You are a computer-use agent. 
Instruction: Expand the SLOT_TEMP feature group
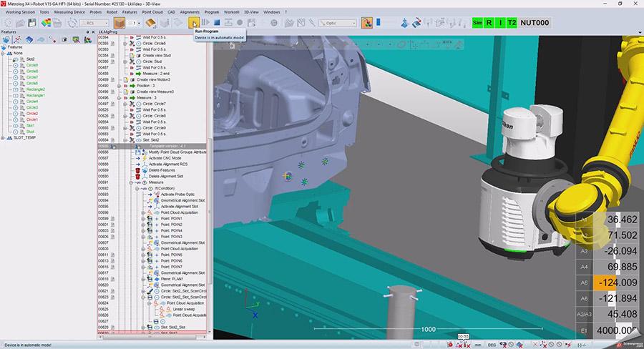[x=4, y=137]
